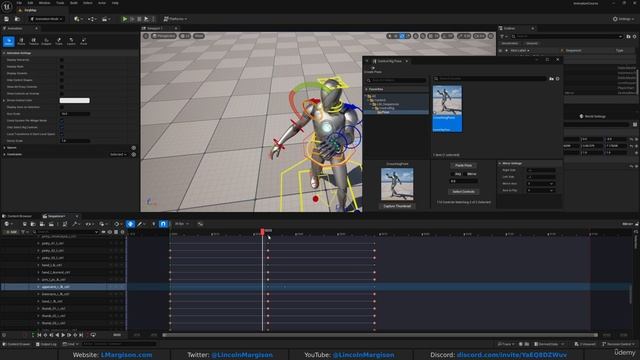The width and height of the screenshot is (640, 360).
Task: Open the Window menu
Action: pyautogui.click(x=44, y=3)
